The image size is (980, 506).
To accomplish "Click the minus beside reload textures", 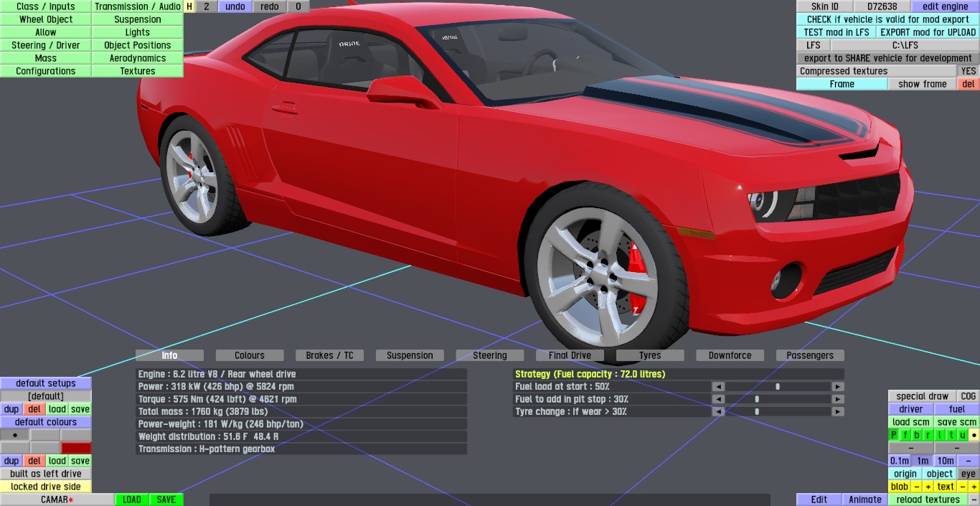I will [974, 500].
